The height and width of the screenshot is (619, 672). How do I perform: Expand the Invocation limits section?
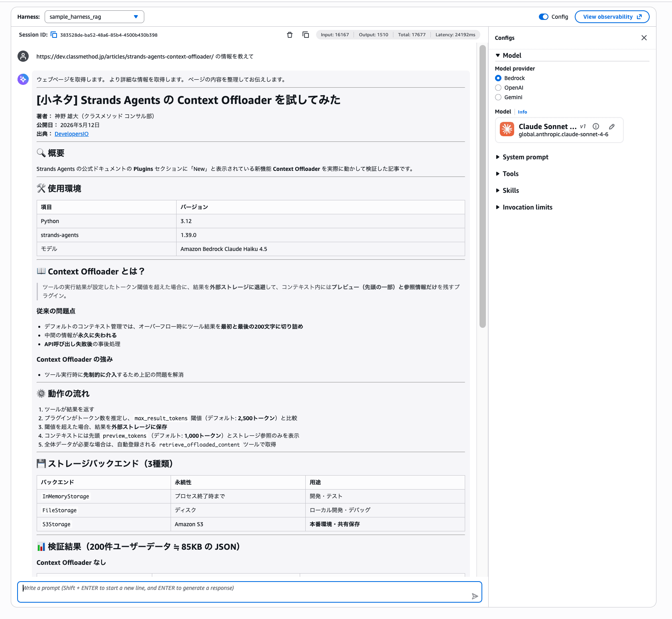point(524,207)
